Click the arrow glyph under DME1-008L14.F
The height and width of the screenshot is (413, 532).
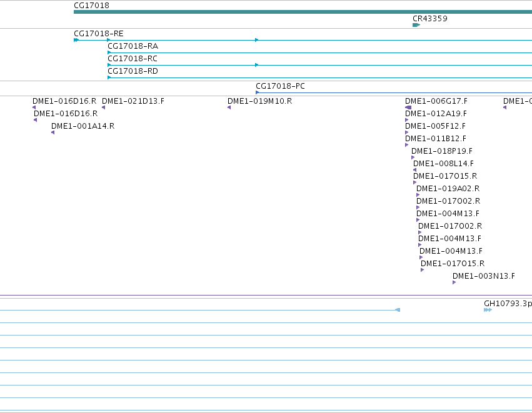414,170
